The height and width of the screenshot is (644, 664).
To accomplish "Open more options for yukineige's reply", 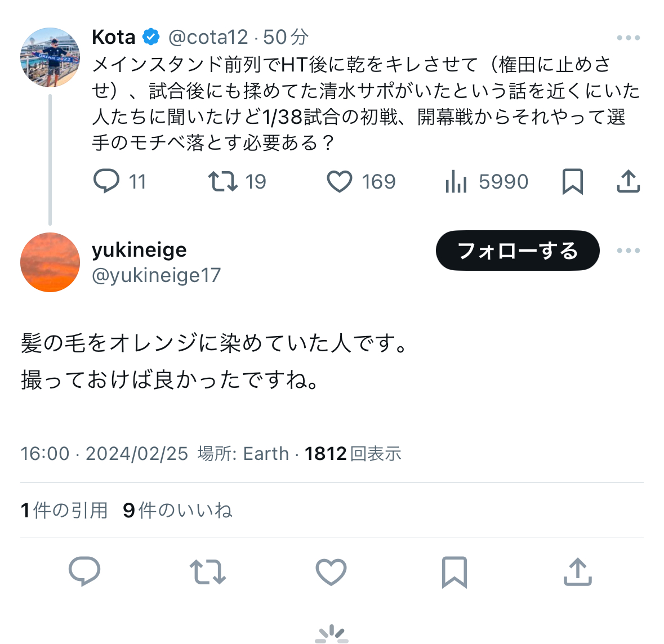I will (628, 251).
